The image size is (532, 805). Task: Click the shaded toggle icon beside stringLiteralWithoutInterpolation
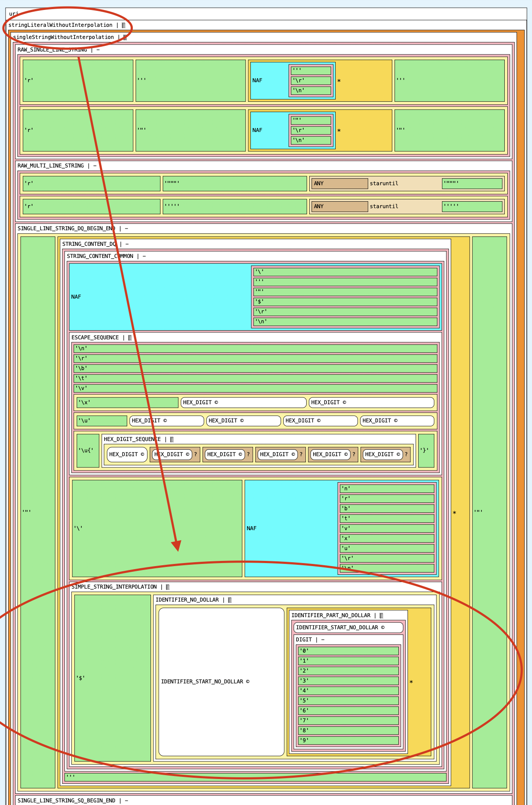(124, 25)
